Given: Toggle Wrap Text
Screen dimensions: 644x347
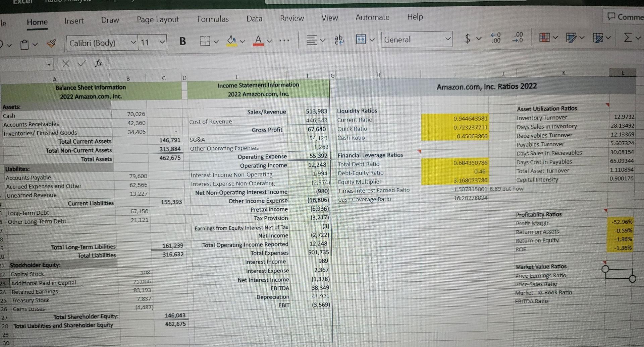Looking at the screenshot, I should click(339, 40).
